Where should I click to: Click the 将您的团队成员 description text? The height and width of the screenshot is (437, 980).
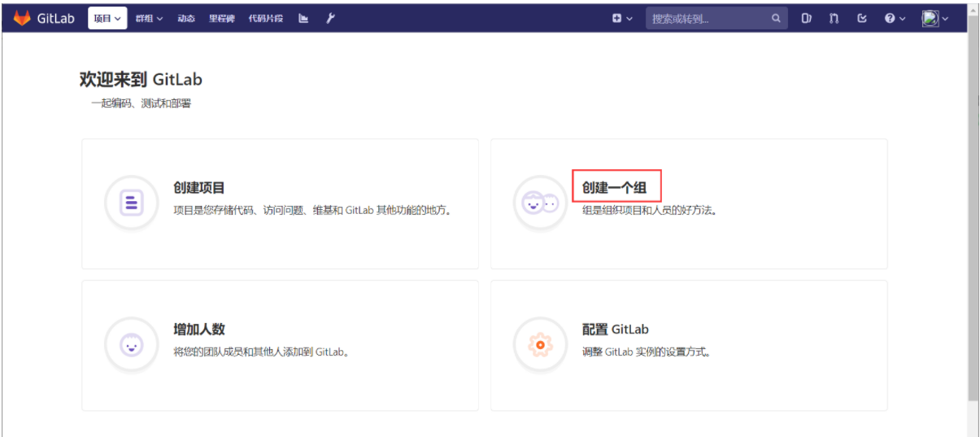click(x=262, y=352)
